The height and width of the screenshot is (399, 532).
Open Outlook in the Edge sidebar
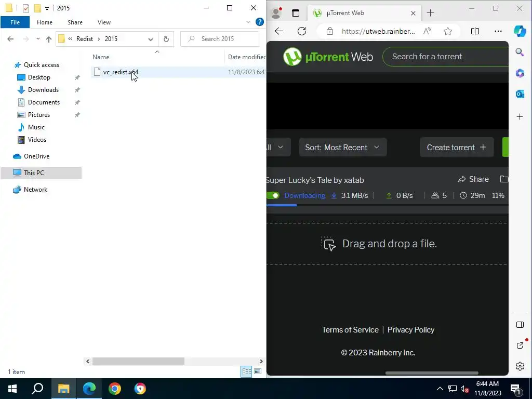tap(520, 94)
